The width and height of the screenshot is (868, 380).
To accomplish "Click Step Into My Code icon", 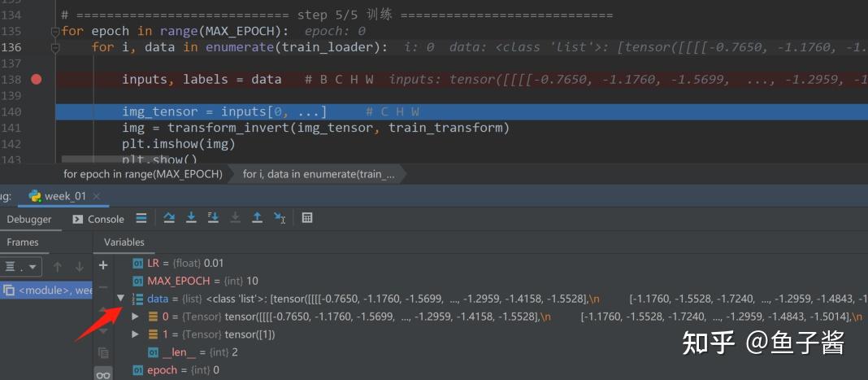I will tap(213, 218).
